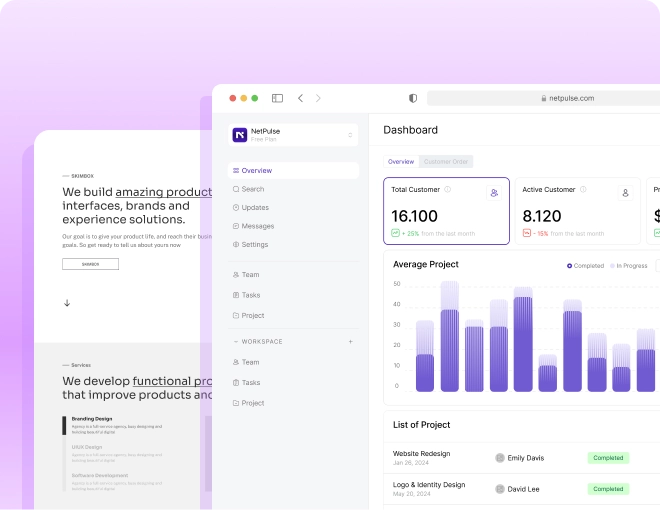Toggle the browser sidebar panel icon

[277, 98]
